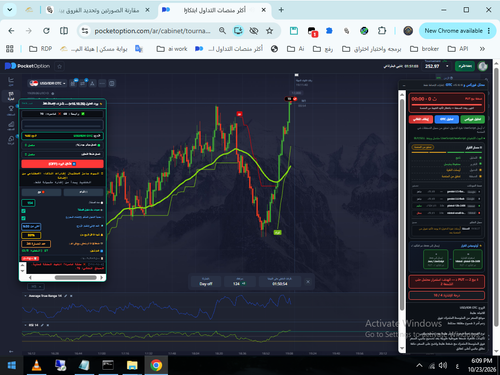Image resolution: width=500 pixels, height=375 pixels.
Task: Open the tournaments trophy icon in sidebar
Action: tap(11, 109)
